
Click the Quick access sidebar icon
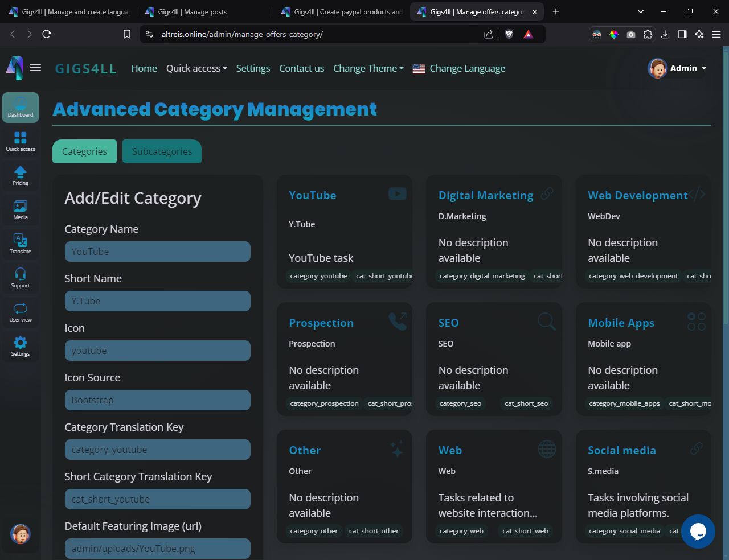pos(21,141)
